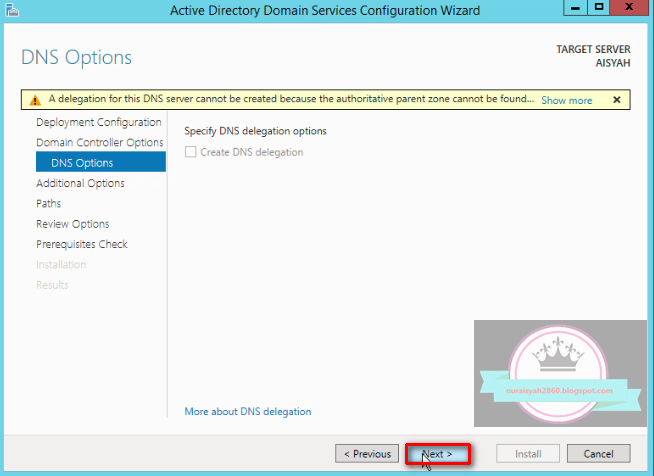Image resolution: width=654 pixels, height=476 pixels.
Task: Click the greyed Installation step
Action: (x=61, y=264)
